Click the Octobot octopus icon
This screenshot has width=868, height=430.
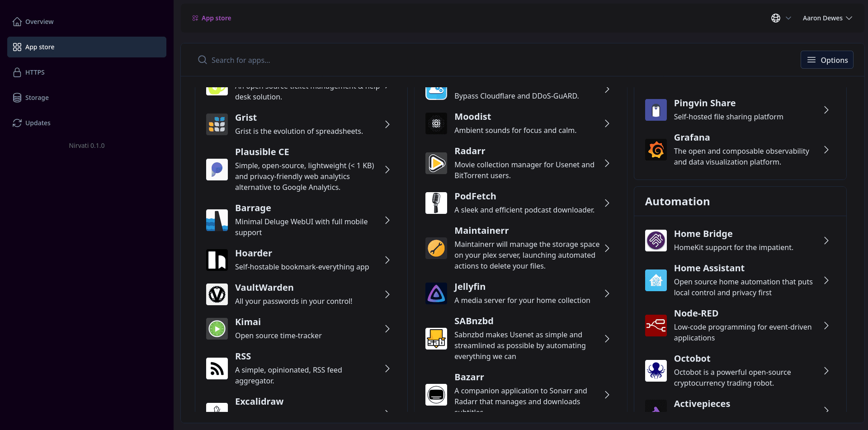click(x=656, y=371)
